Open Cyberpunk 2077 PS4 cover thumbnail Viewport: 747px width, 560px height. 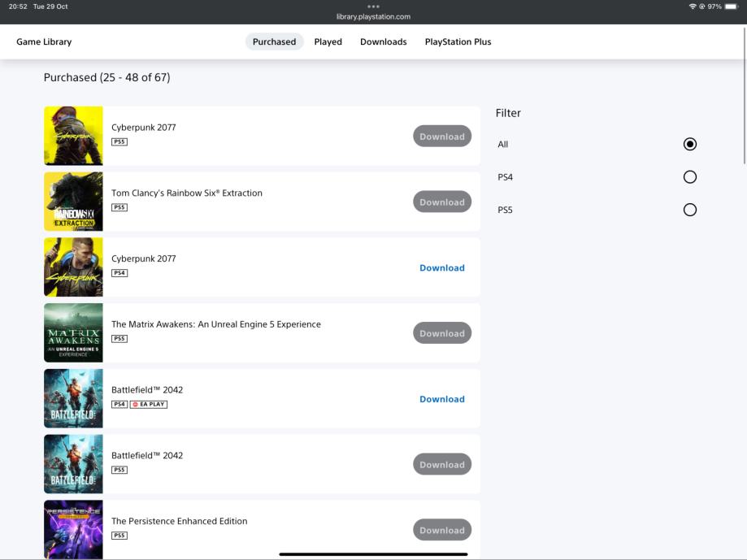73,267
